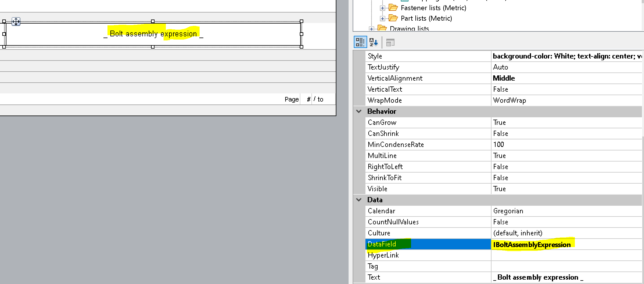644x284 pixels.
Task: Select the highlighted DataField property row
Action: point(407,244)
